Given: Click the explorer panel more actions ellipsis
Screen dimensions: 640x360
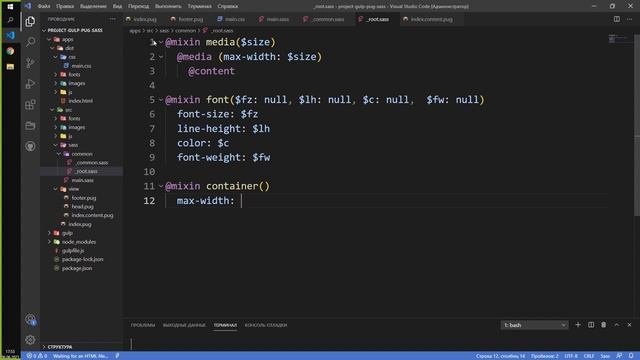Looking at the screenshot, I should [112, 19].
